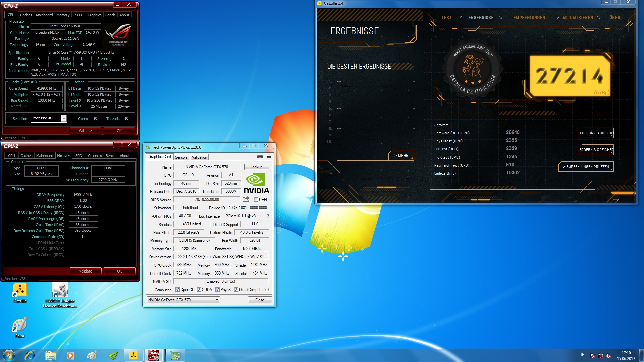Take GPU-Z screenshot with camera icon
This screenshot has height=362, width=644.
click(x=260, y=157)
